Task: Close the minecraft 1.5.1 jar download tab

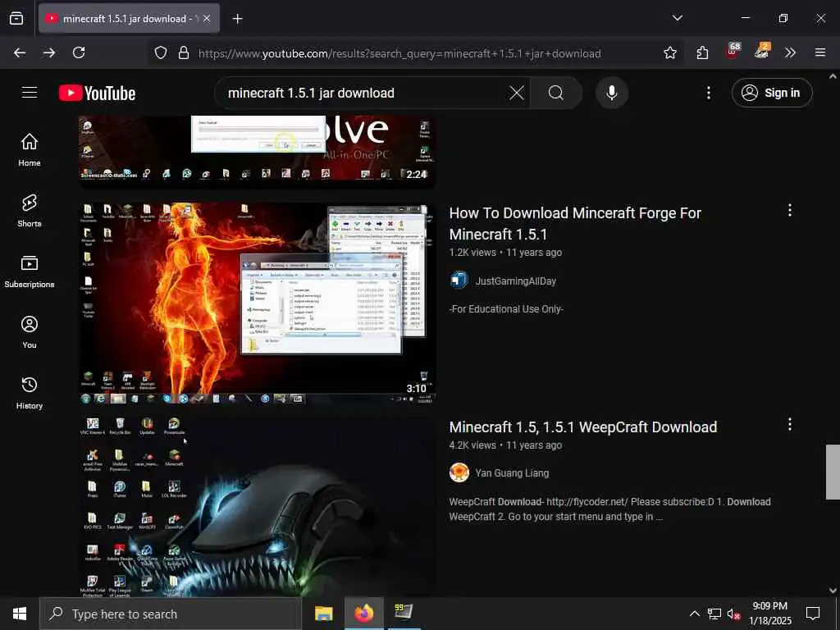Action: pos(207,18)
